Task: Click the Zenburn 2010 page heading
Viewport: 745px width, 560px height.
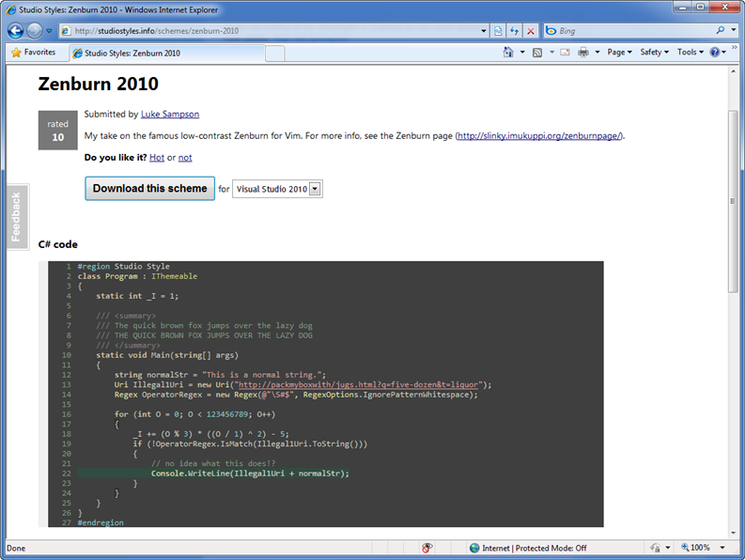Action: pos(99,85)
